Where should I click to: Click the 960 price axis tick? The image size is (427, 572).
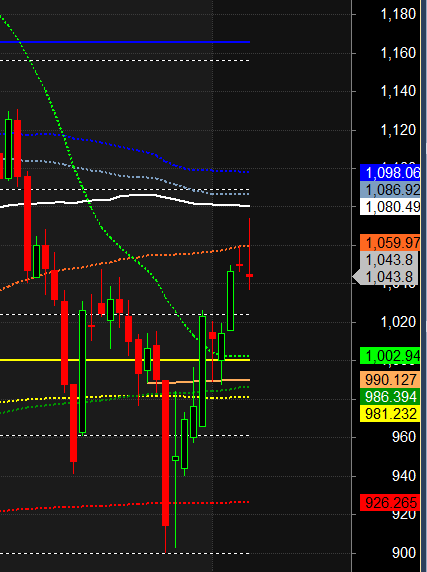[x=404, y=437]
